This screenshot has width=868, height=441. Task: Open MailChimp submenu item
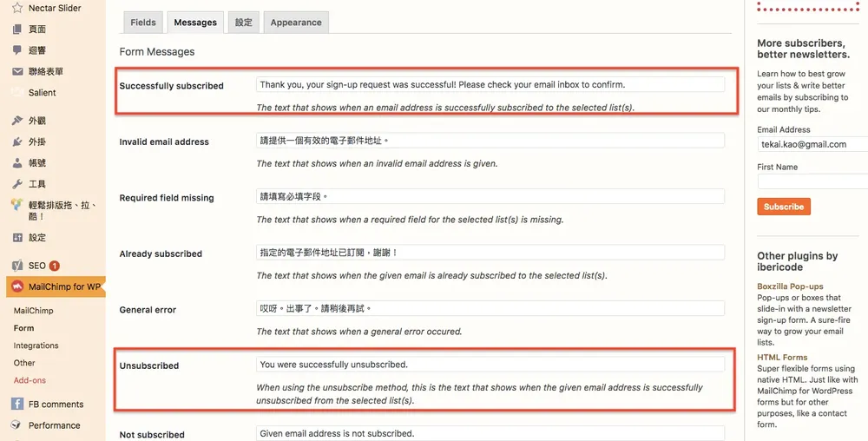[x=33, y=311]
